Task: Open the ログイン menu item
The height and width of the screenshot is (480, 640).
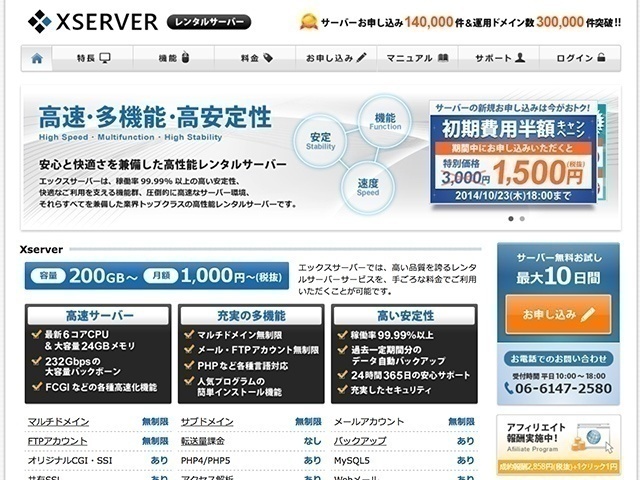Action: coord(580,58)
